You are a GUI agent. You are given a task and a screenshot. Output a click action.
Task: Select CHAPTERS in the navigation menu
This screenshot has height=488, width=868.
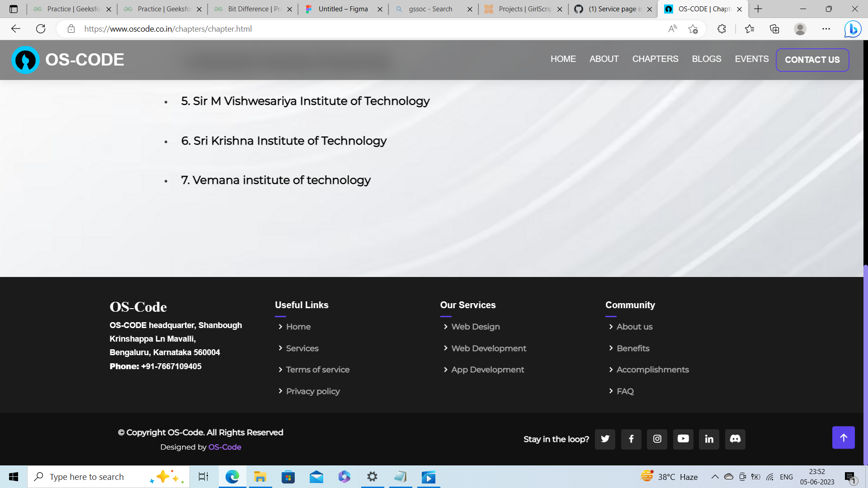(x=655, y=59)
